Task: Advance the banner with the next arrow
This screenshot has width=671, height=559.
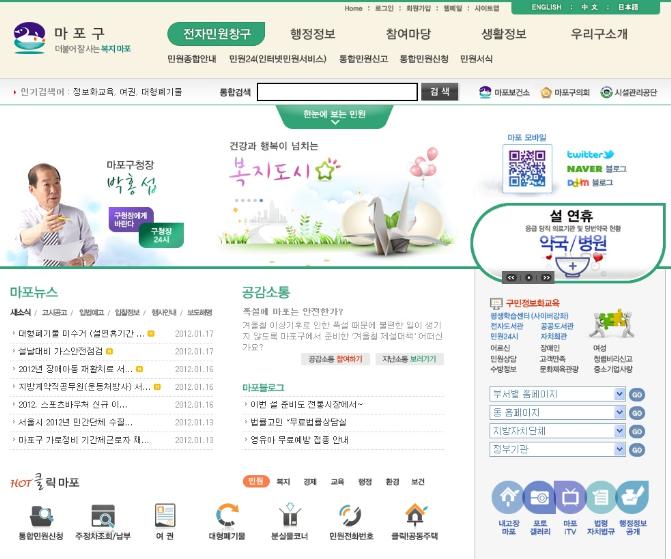Action: pyautogui.click(x=546, y=277)
